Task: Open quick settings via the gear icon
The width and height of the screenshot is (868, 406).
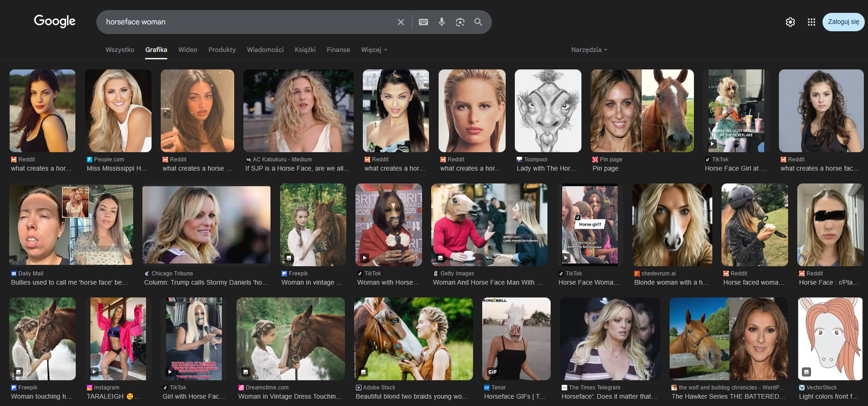Action: tap(790, 22)
